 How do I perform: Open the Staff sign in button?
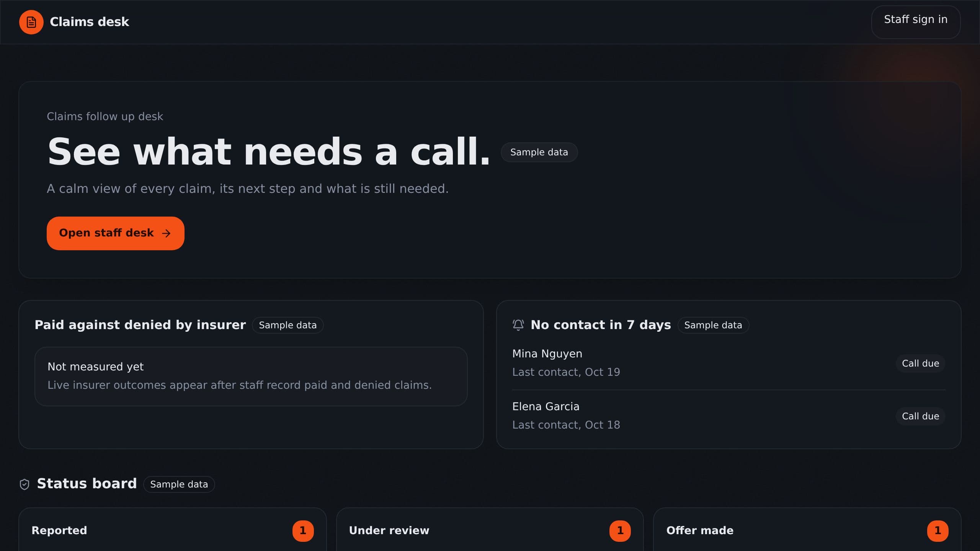pos(916,22)
